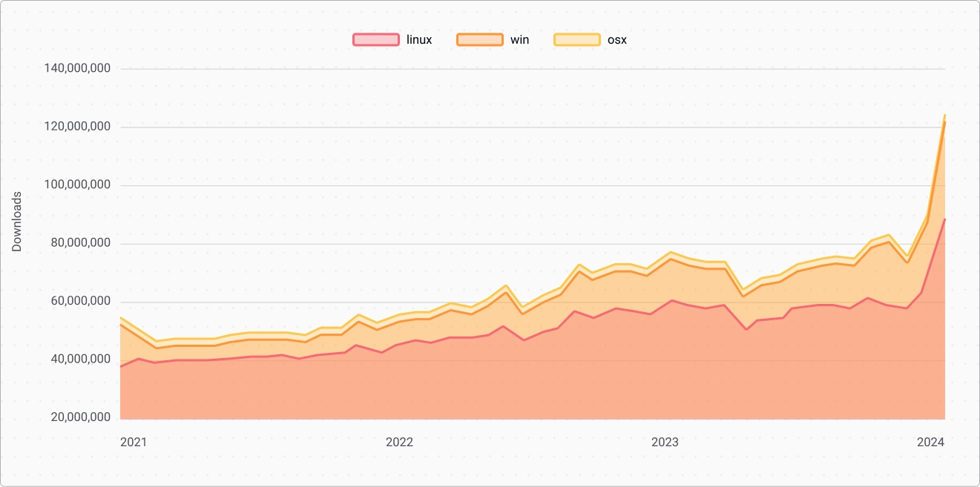Click the pink linux legend color box
The width and height of the screenshot is (980, 487).
tap(375, 40)
